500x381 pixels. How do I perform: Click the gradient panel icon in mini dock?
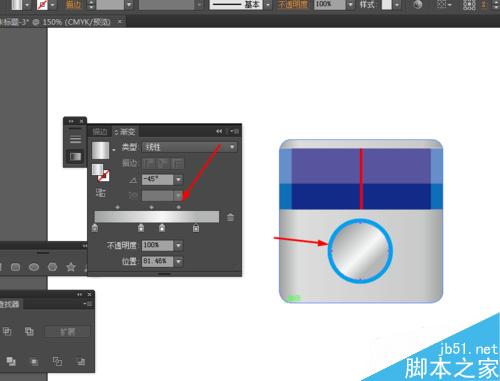[x=75, y=157]
